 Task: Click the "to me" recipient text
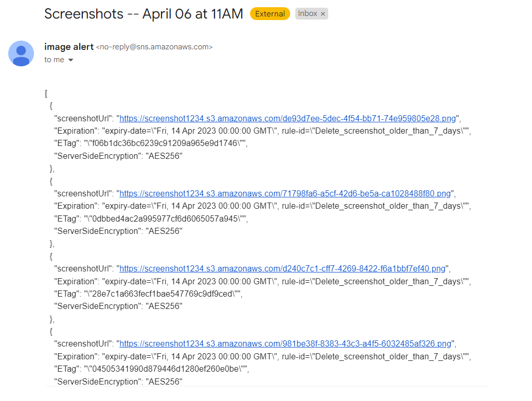point(55,60)
